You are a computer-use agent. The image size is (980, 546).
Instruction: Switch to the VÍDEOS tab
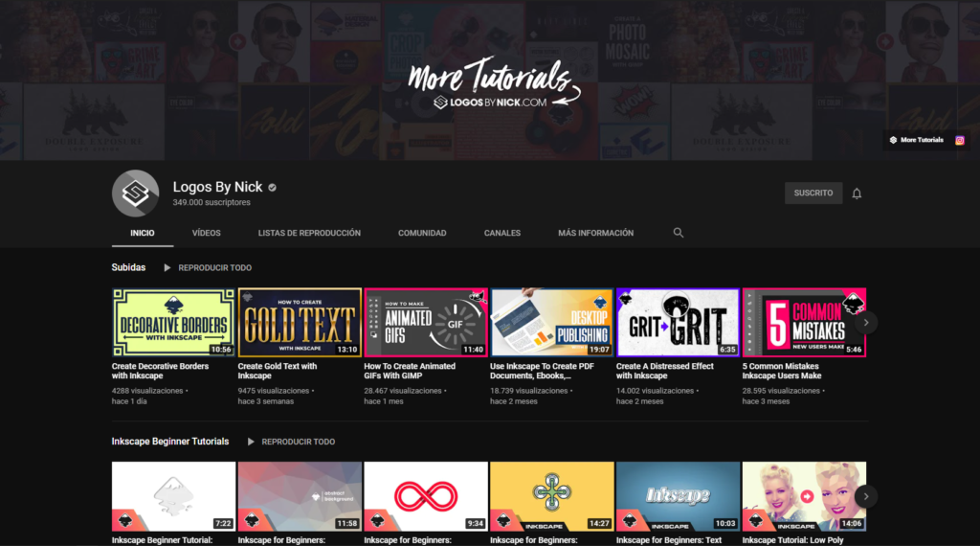(x=207, y=233)
